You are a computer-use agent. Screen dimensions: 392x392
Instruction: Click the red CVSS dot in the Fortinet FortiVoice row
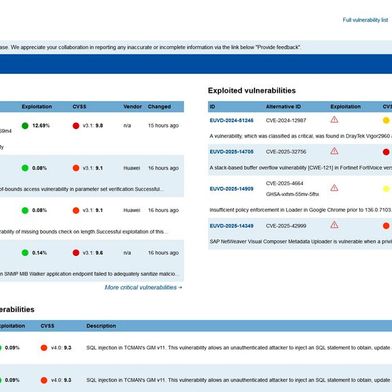(386, 152)
